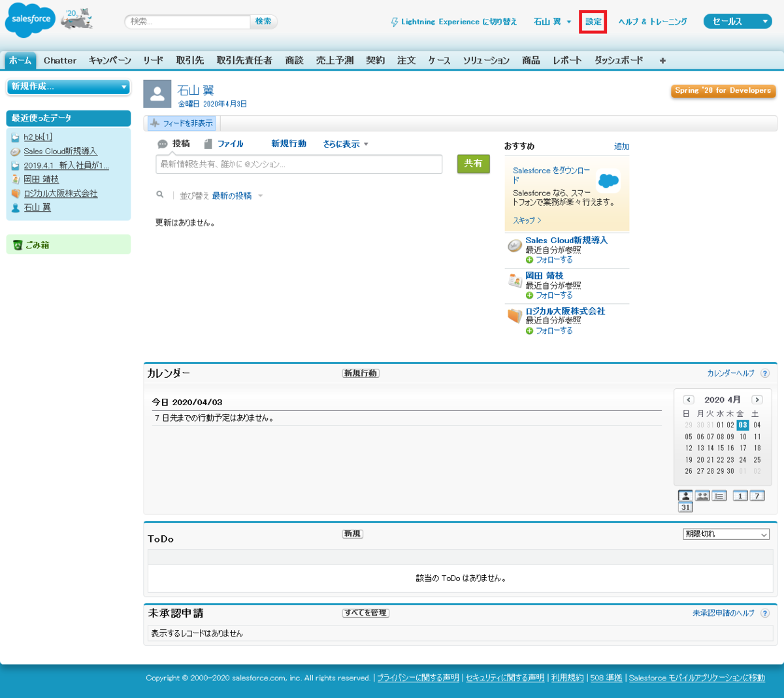Click the 検索 search button
This screenshot has width=784, height=698.
[264, 22]
